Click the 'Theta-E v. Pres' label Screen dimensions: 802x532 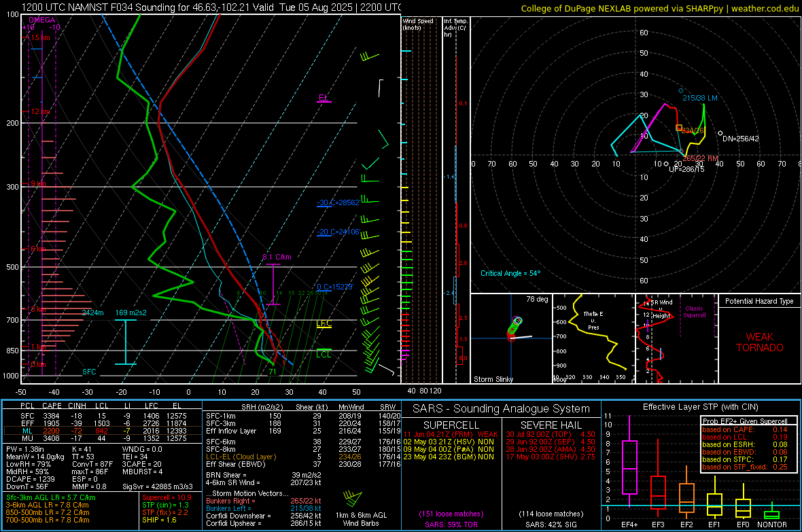click(x=593, y=320)
